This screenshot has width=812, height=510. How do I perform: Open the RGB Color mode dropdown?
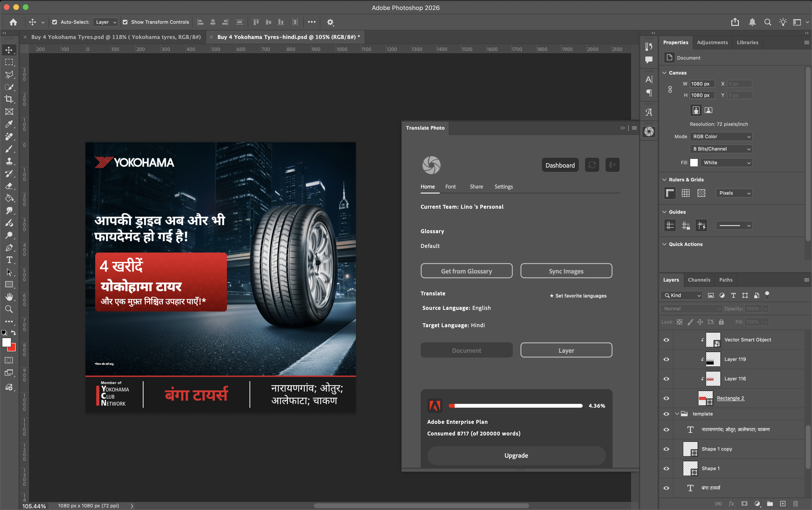click(721, 137)
